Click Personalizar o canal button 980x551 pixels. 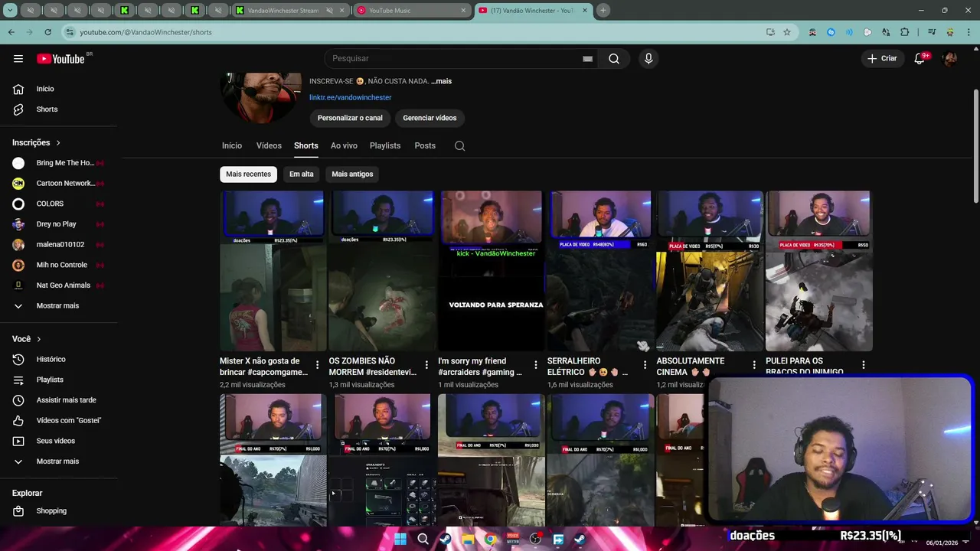coord(350,118)
